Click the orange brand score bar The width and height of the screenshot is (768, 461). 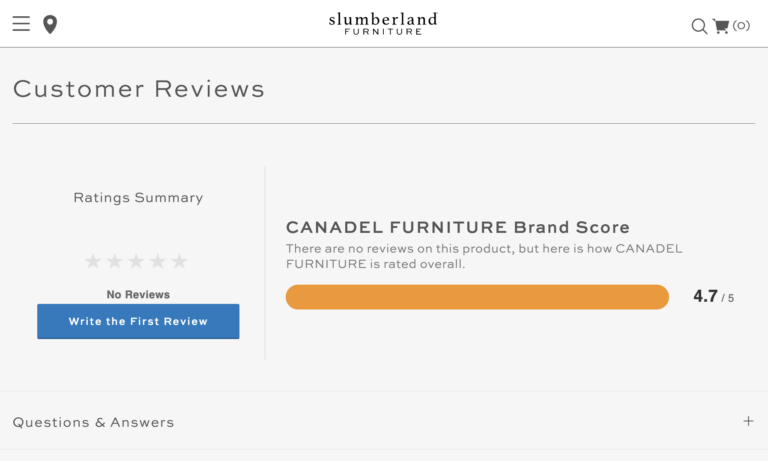[x=477, y=297]
